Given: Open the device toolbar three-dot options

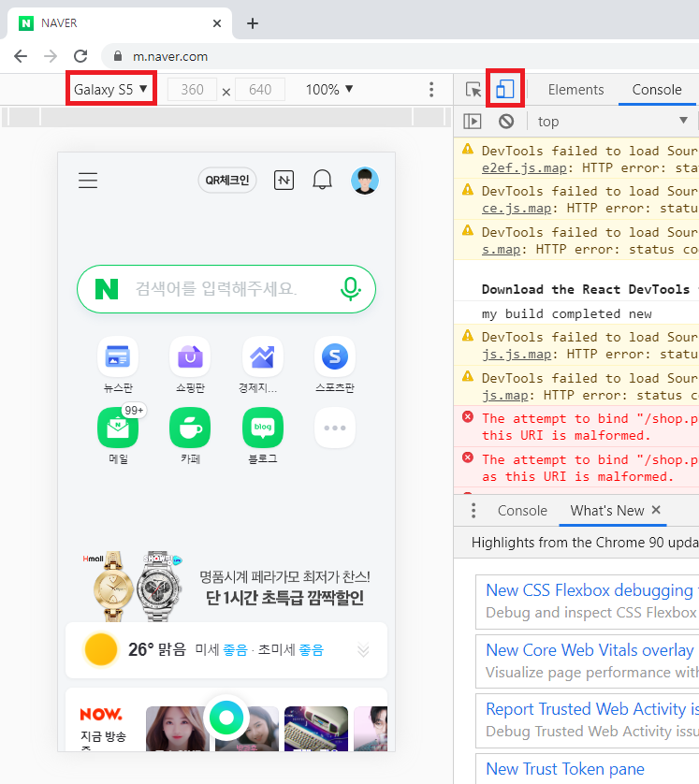Looking at the screenshot, I should coord(431,90).
